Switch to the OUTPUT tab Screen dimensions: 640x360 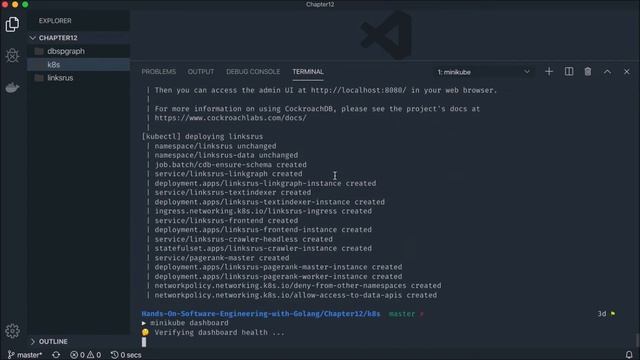point(200,72)
